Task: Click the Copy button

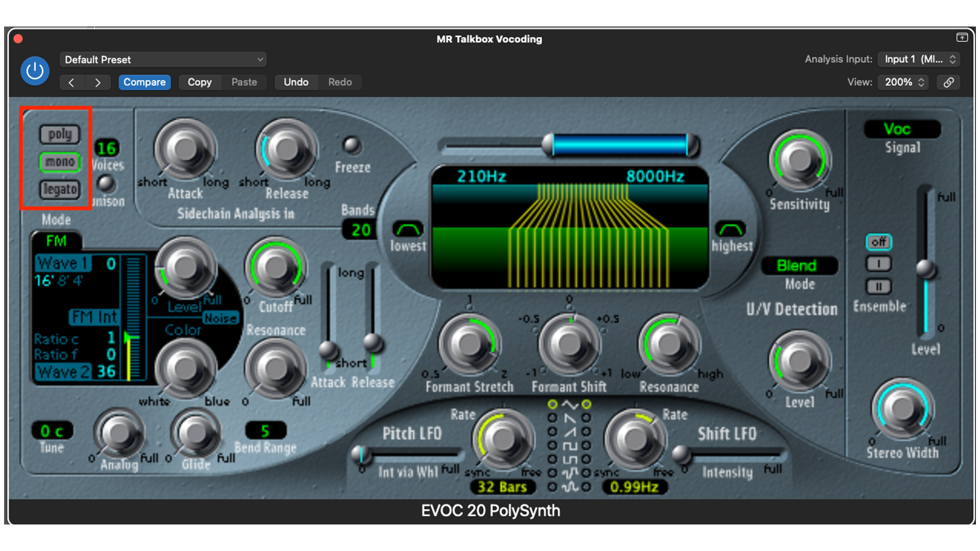Action: (200, 82)
